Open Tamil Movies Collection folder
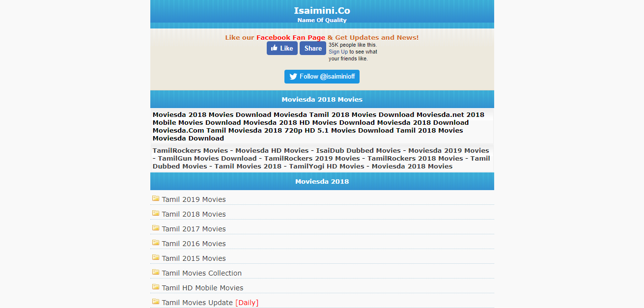 click(x=202, y=273)
